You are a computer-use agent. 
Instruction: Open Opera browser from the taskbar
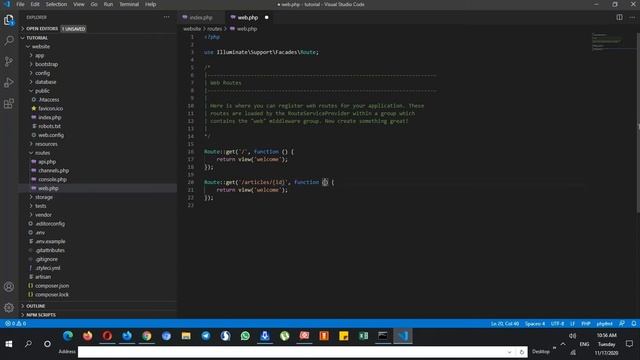(107, 336)
